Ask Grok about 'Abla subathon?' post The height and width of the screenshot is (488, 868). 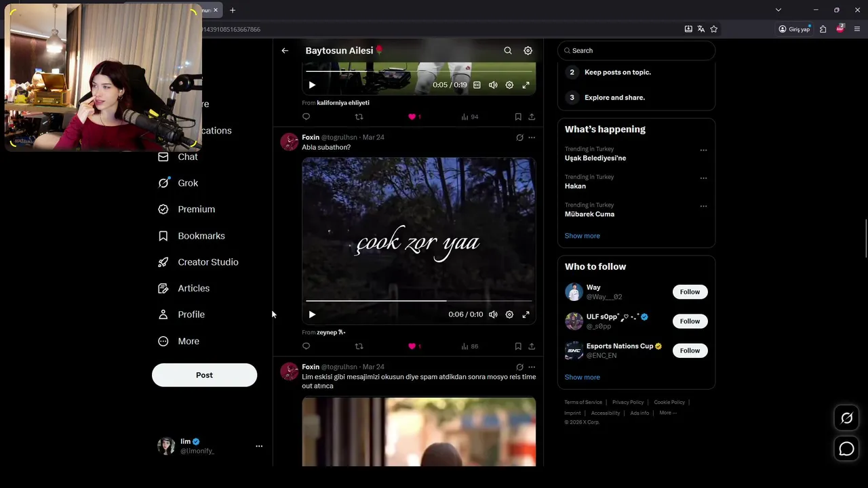(x=519, y=138)
